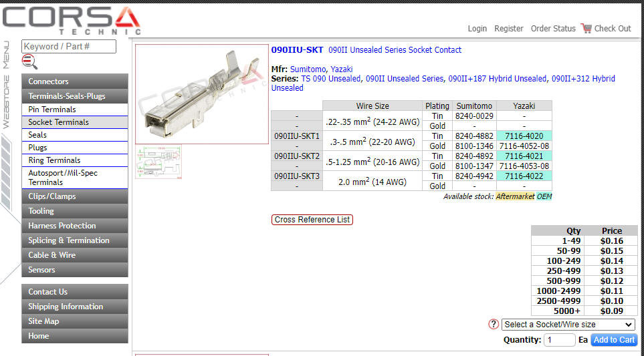This screenshot has width=644, height=356.
Task: Select the dimensional drawing thumbnail
Action: point(158,162)
